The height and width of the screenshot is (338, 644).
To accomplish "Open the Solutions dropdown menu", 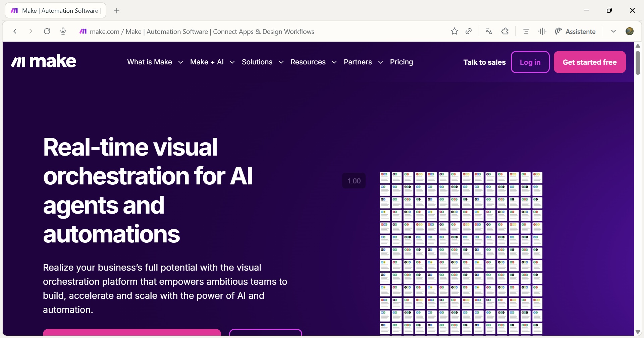I will (262, 62).
